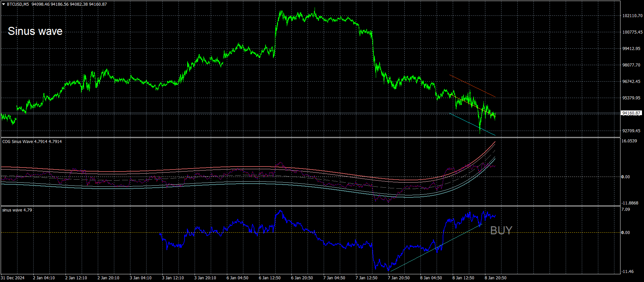Click the 3 Jan 12:10 time label

click(x=173, y=278)
